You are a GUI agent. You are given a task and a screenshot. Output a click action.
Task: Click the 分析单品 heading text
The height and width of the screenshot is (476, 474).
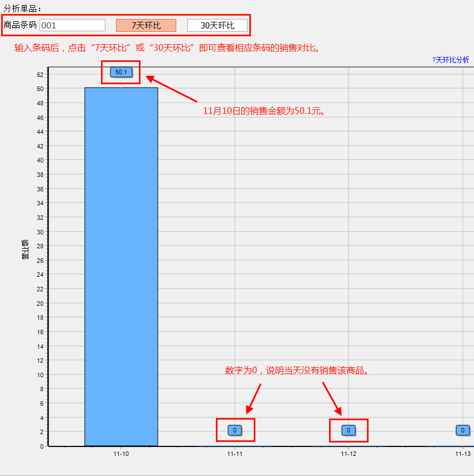[x=22, y=8]
